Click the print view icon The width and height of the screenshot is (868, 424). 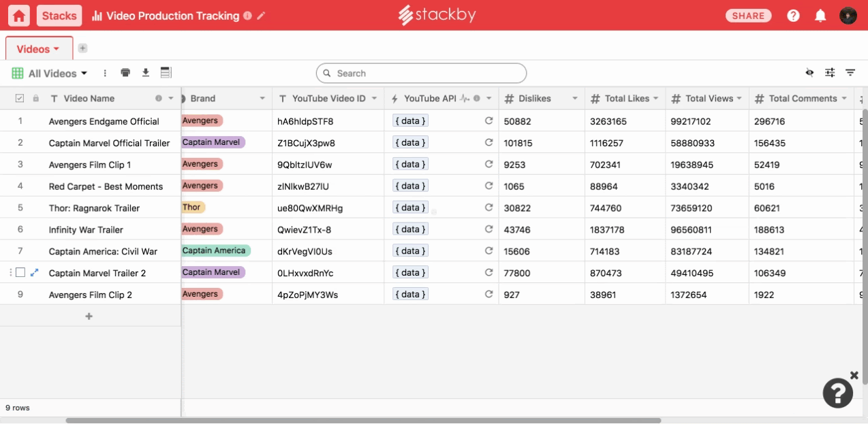125,73
